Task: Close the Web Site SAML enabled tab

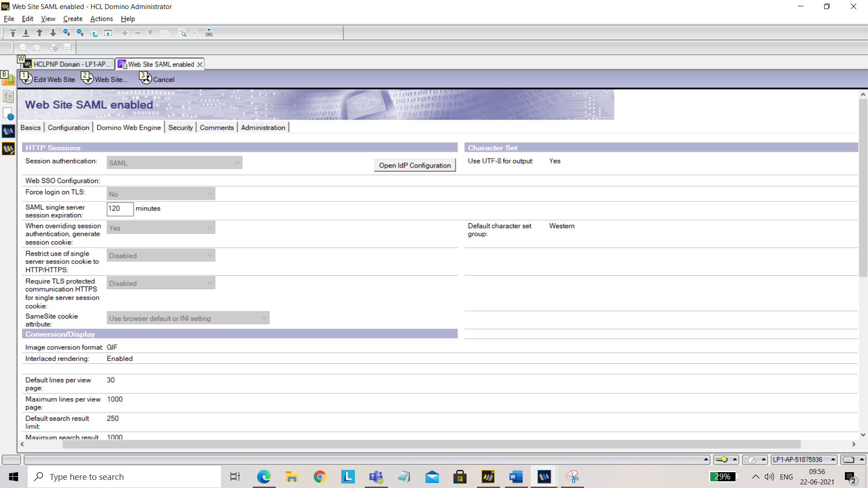Action: click(199, 65)
